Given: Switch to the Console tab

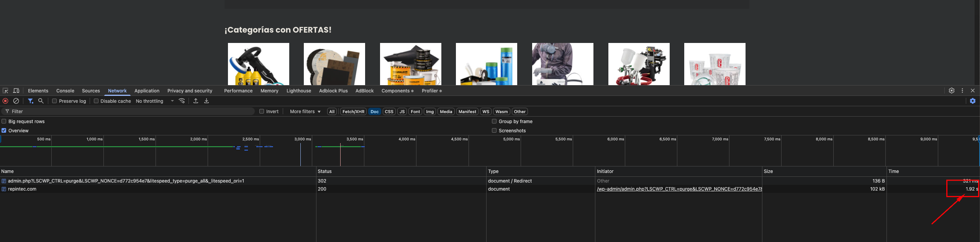Looking at the screenshot, I should 65,91.
